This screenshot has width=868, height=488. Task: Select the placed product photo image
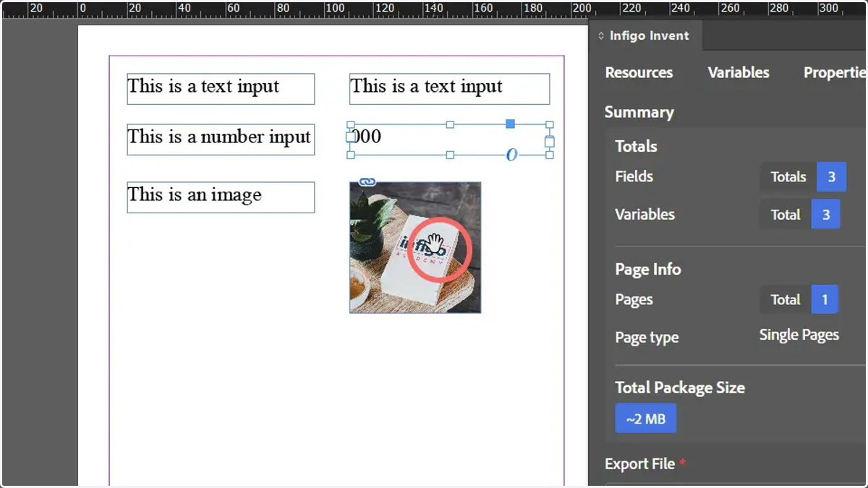[x=415, y=247]
